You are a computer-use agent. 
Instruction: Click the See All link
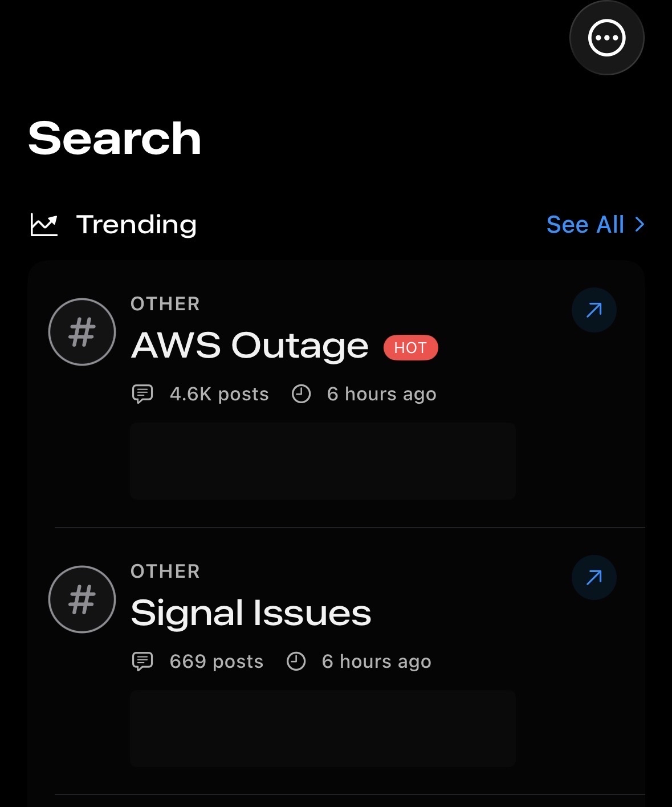(x=585, y=225)
